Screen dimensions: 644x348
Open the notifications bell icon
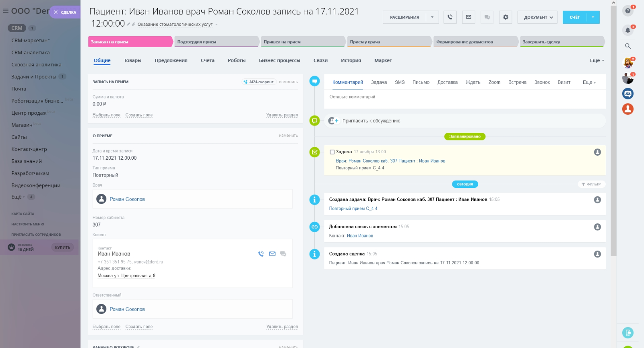627,30
